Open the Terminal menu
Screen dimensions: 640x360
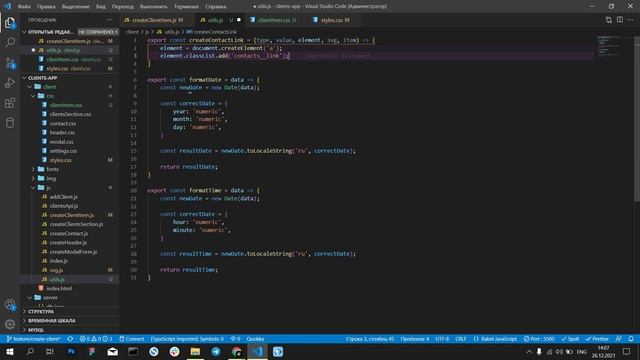[x=186, y=6]
